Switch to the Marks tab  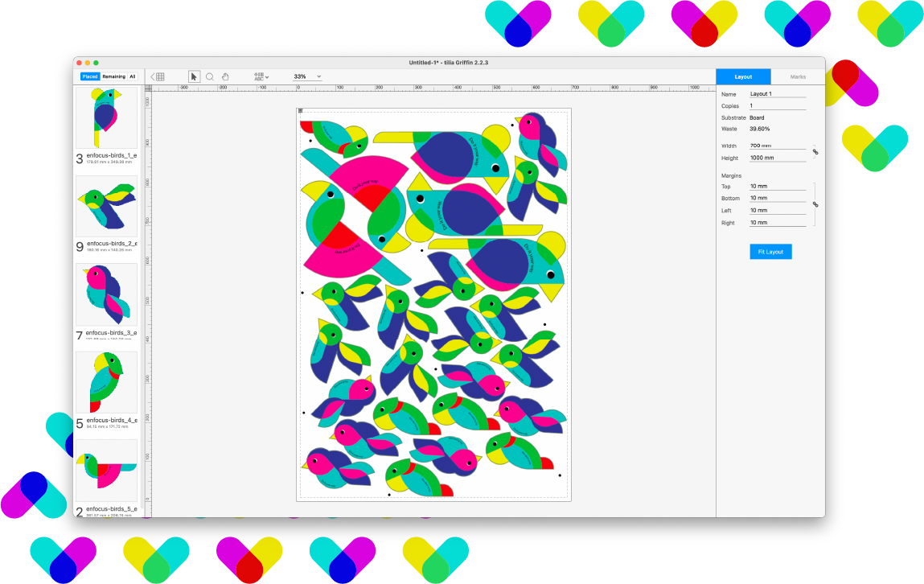tap(798, 76)
